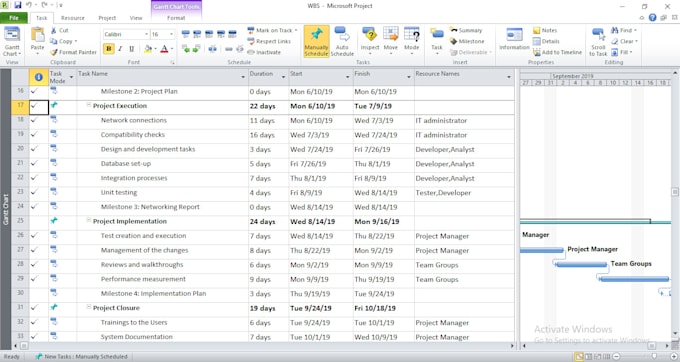Click the Mode button
680x362 pixels.
[x=412, y=40]
